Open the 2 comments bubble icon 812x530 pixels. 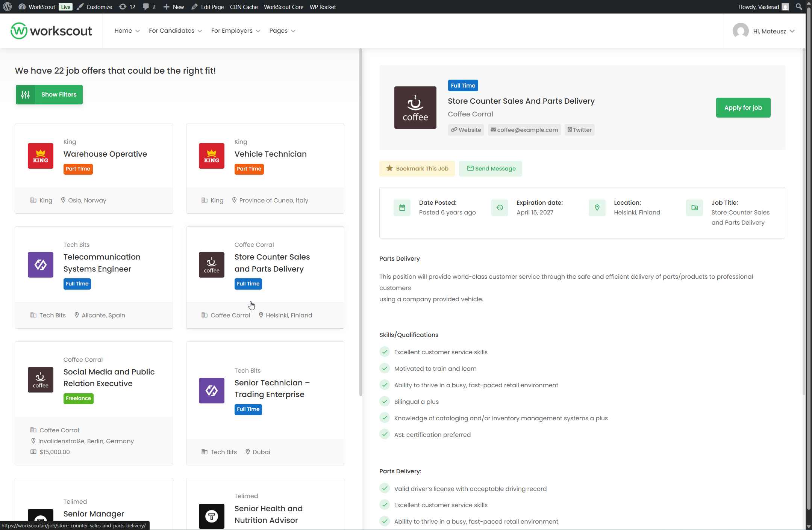pyautogui.click(x=149, y=7)
